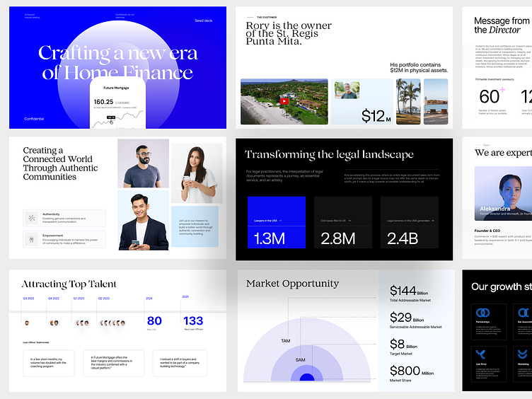
Task: Select the 2025 timeline marker
Action: pyautogui.click(x=185, y=297)
